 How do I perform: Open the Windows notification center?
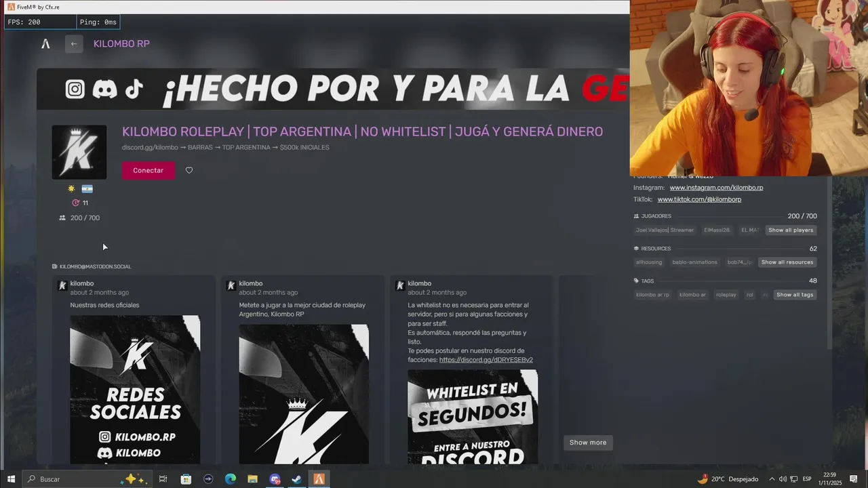(x=854, y=479)
